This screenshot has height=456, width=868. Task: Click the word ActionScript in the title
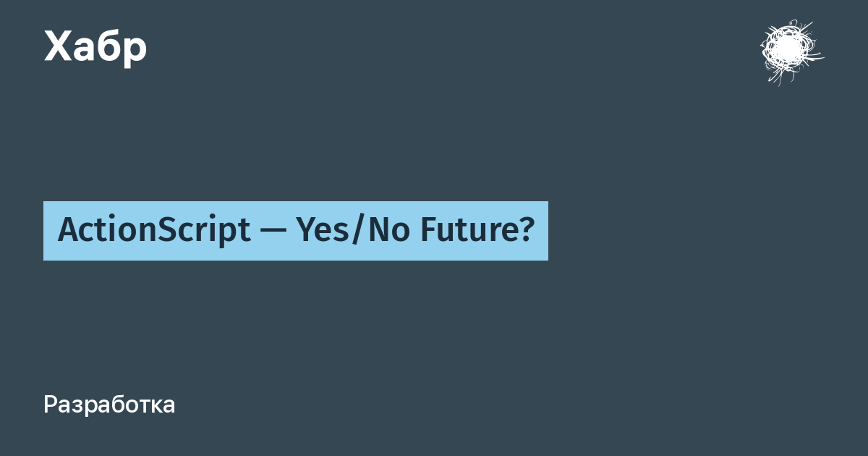(x=153, y=231)
